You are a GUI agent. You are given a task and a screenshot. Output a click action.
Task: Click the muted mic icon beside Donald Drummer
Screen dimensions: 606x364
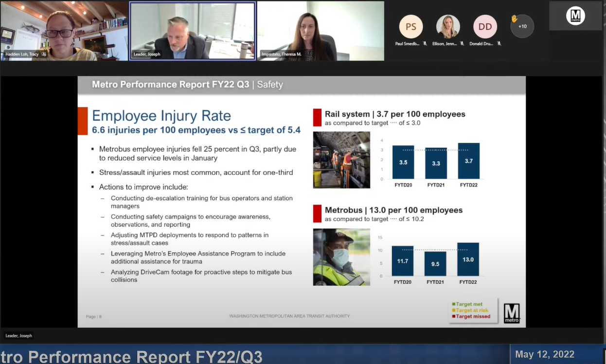point(499,44)
